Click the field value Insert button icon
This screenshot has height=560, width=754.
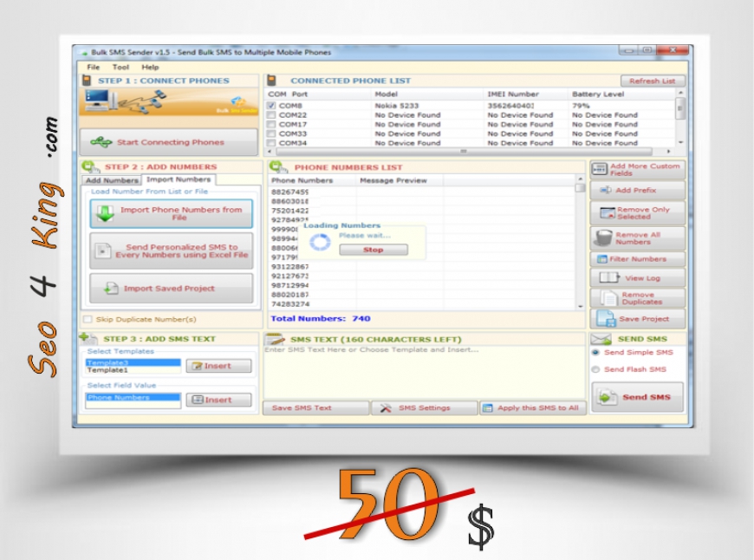197,400
